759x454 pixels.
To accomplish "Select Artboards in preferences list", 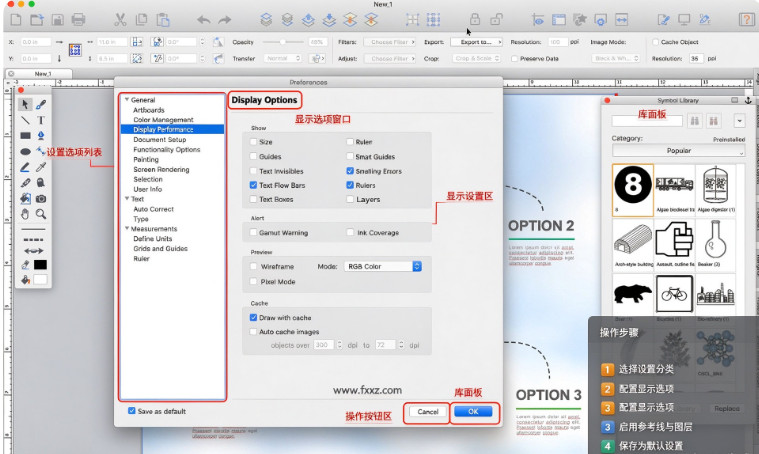I will [149, 110].
